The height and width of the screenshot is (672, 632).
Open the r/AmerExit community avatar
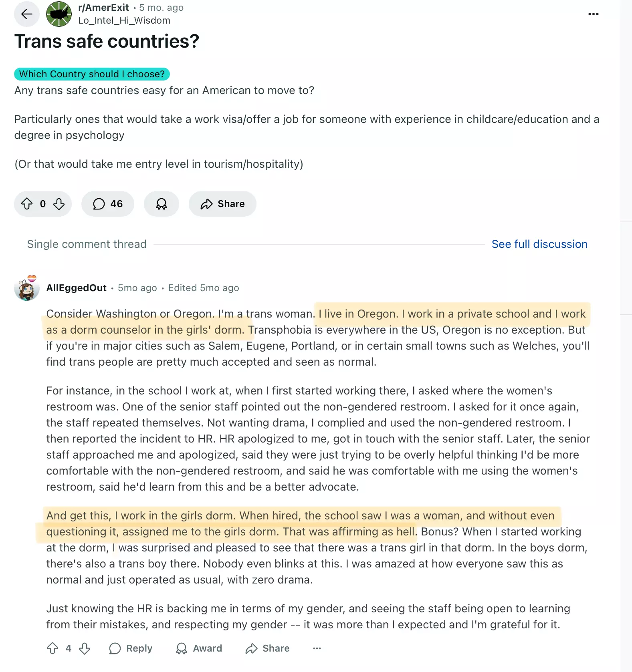59,14
